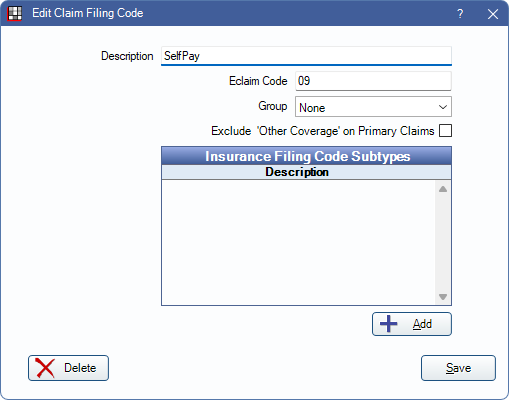Open the Group dropdown showing None
Screen dimensions: 509x400
point(373,107)
